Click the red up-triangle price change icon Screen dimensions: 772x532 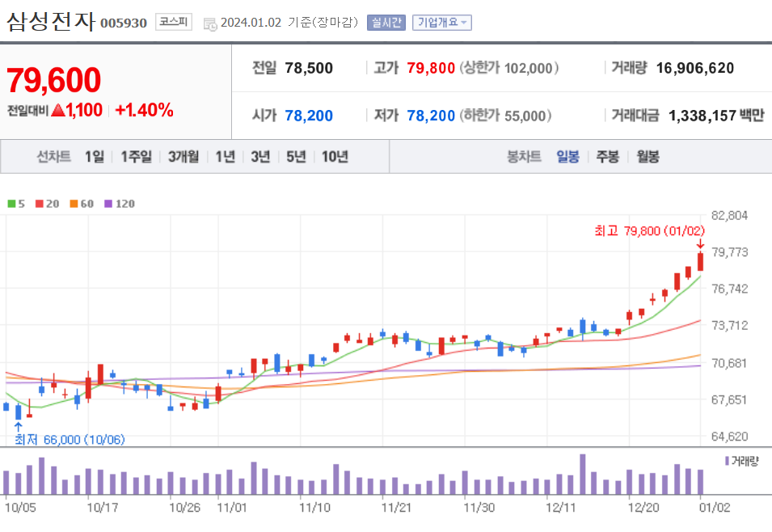(58, 110)
